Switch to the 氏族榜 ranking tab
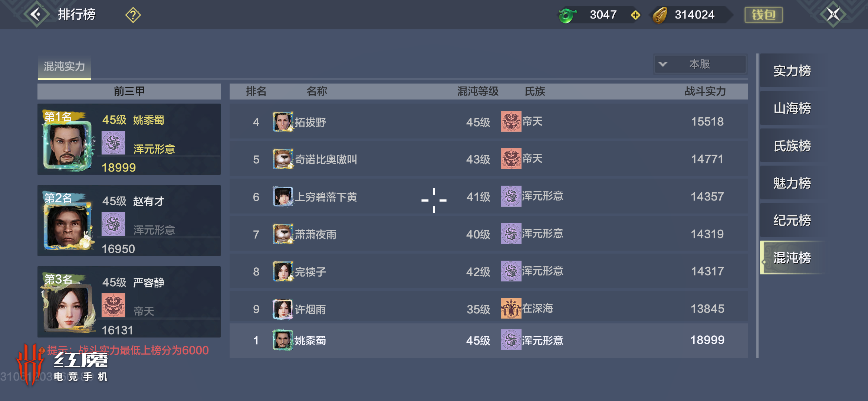 [792, 146]
